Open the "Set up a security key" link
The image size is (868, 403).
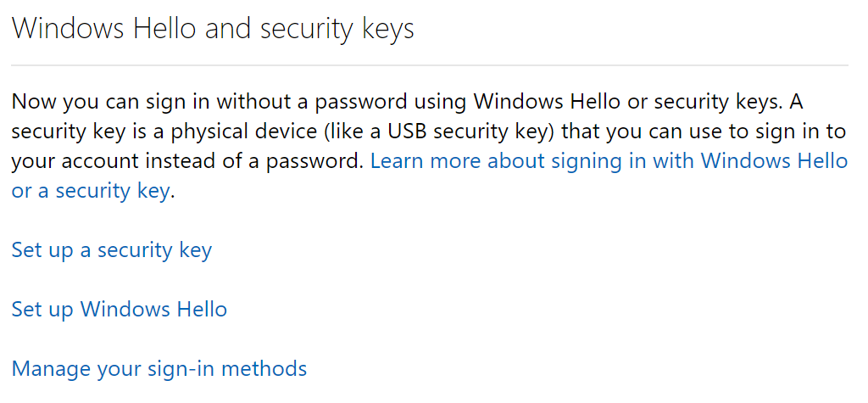pos(111,250)
